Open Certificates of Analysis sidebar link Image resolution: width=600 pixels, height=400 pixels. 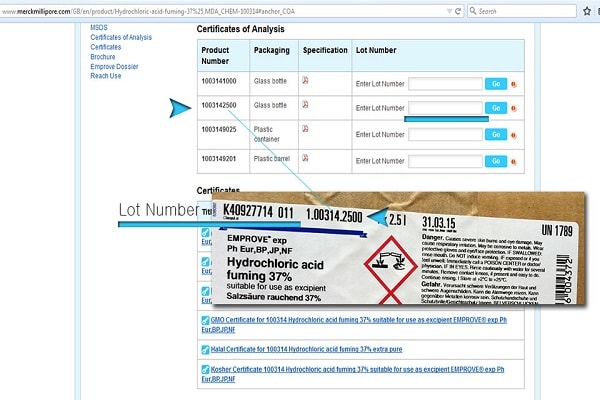(121, 37)
